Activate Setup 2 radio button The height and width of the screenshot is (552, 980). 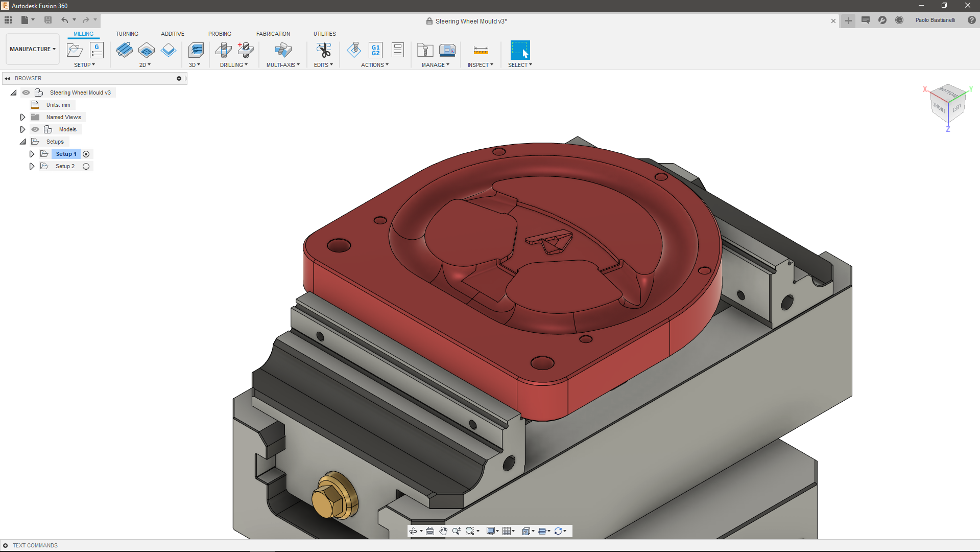[x=86, y=166]
